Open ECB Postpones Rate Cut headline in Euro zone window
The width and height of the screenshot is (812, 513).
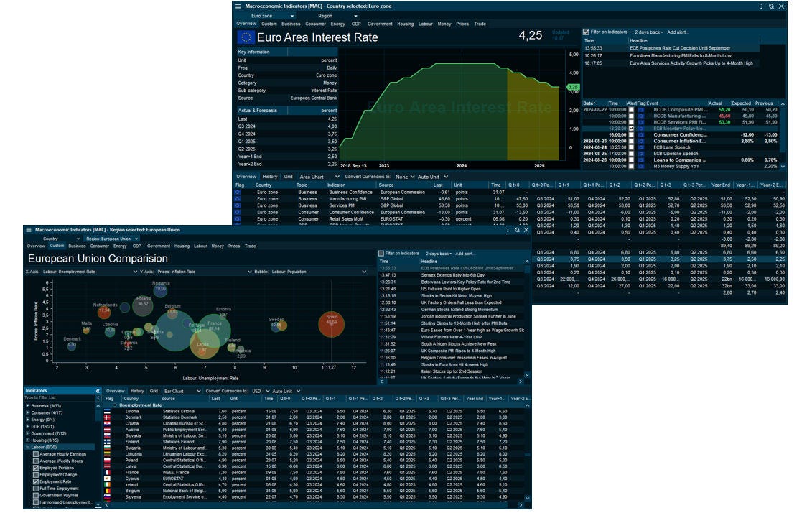pyautogui.click(x=680, y=48)
